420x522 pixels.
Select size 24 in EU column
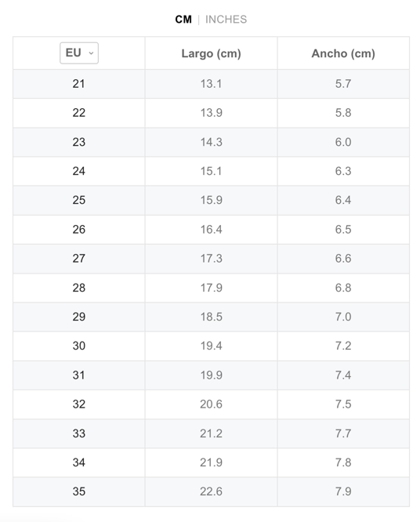click(x=79, y=171)
